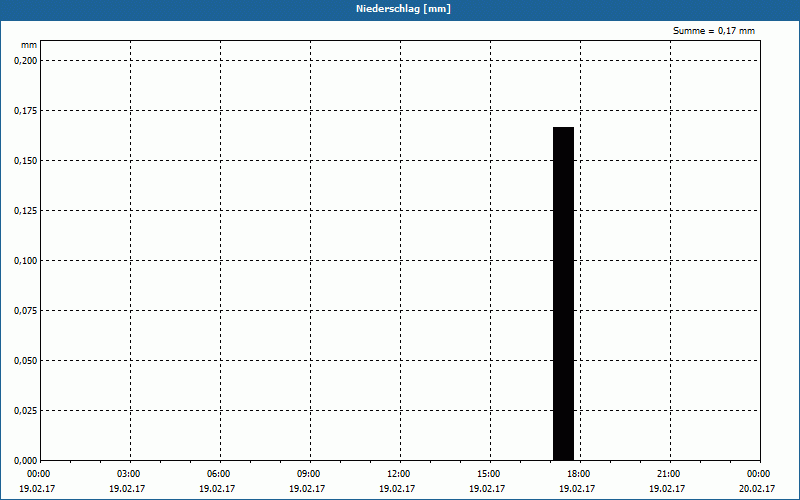This screenshot has width=800, height=500.
Task: Click the 03:00 time axis label
Action: [129, 474]
